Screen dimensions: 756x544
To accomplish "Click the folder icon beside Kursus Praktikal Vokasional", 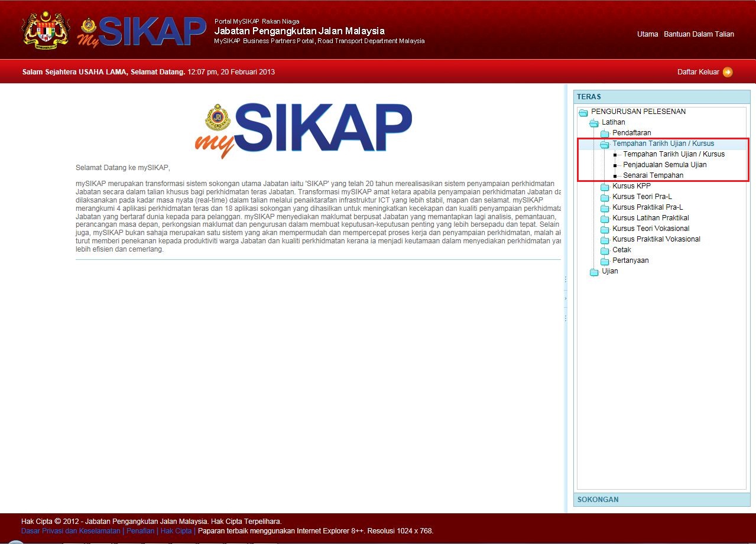I will point(605,240).
